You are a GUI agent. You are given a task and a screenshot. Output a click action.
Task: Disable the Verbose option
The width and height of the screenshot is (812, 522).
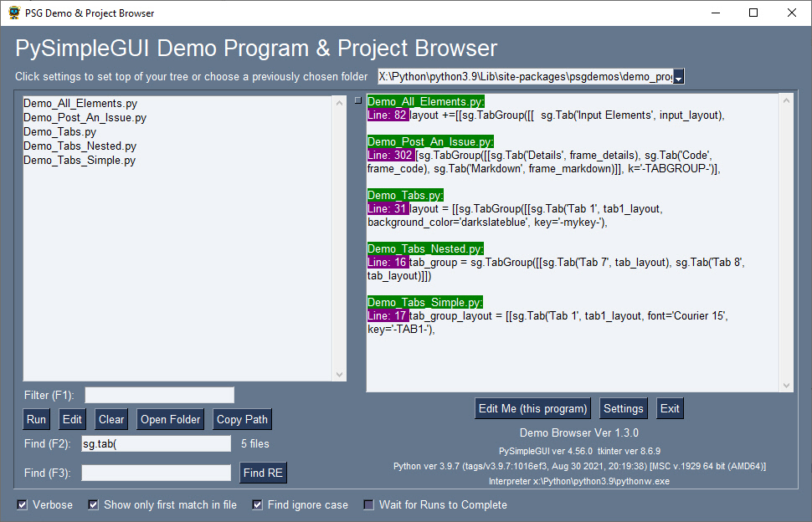[21, 504]
